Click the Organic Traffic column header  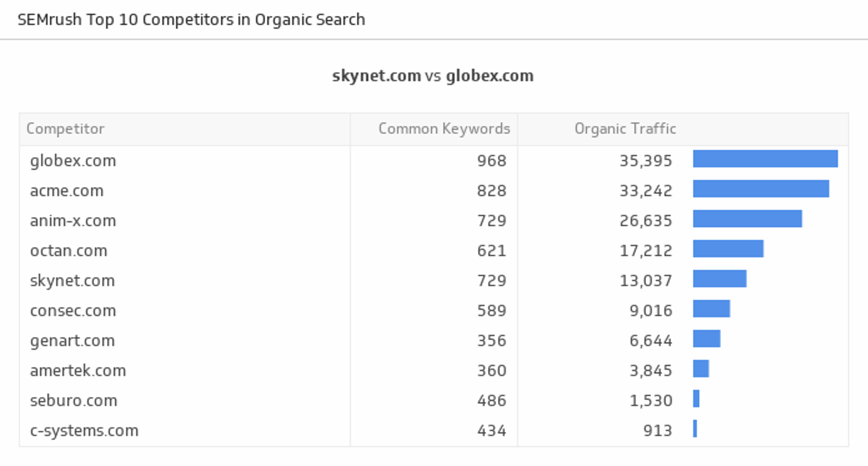(625, 129)
